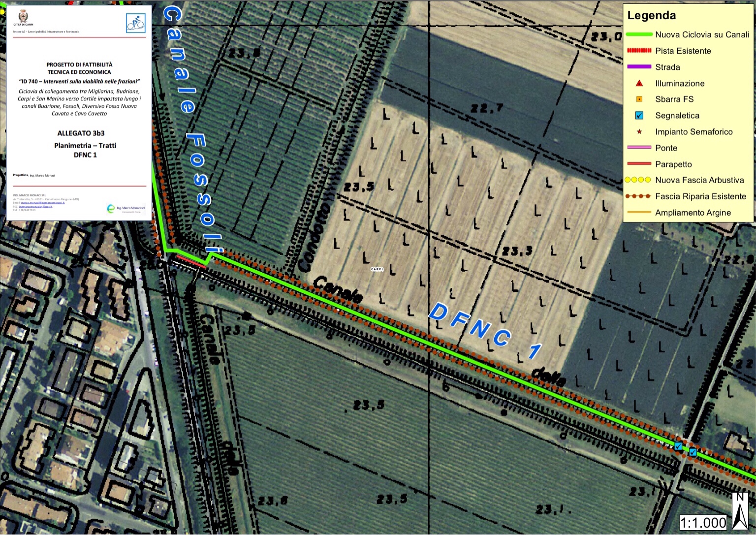756x535 pixels.
Task: Click the Segnaletica blue checkmark legend icon
Action: (639, 116)
